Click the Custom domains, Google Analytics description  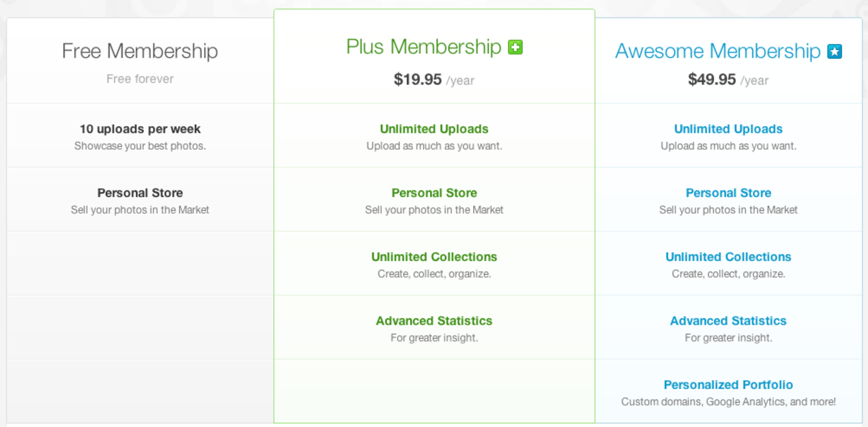click(728, 402)
